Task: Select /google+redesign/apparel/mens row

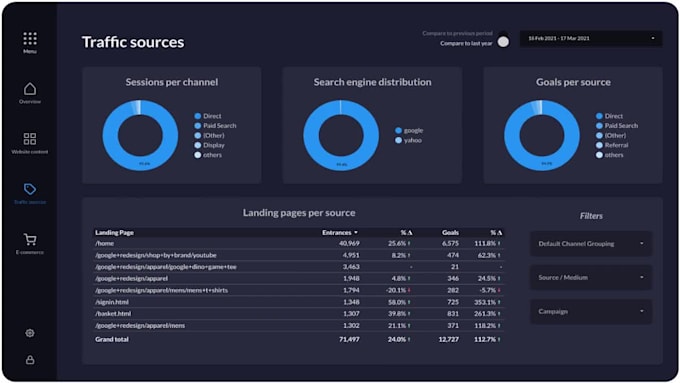Action: click(298, 326)
